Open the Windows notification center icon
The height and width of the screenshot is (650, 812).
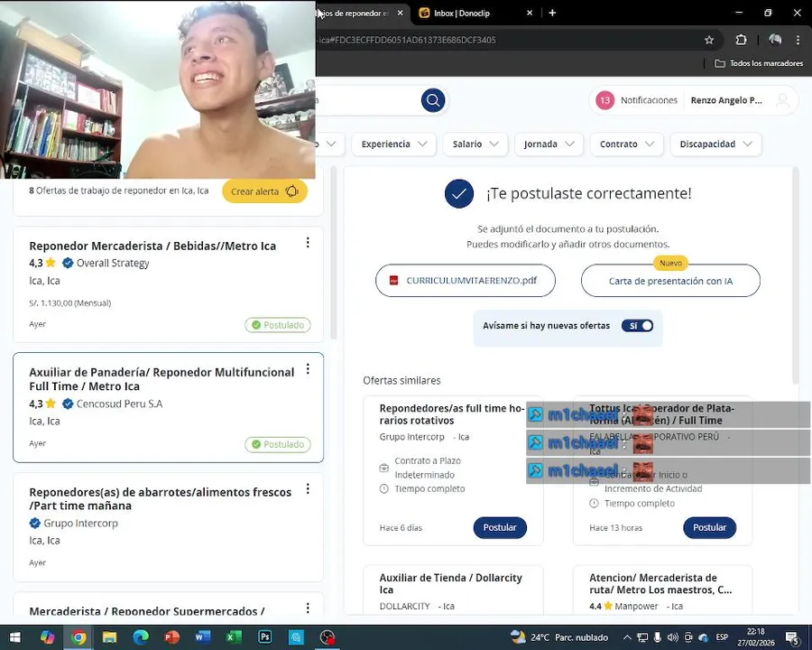tap(792, 637)
